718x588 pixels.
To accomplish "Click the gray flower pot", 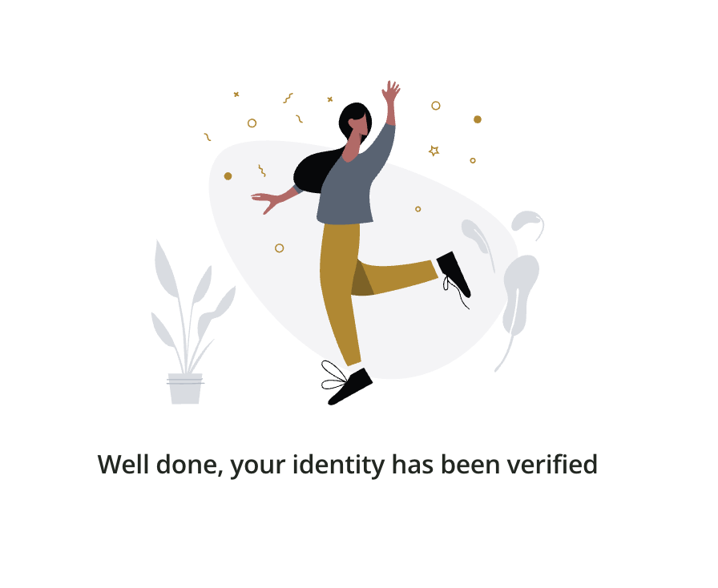I will [185, 389].
